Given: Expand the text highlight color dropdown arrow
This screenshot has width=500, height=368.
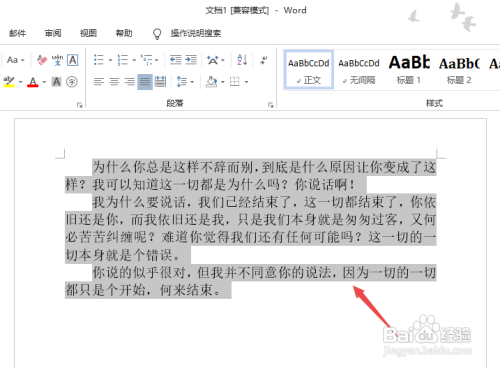Looking at the screenshot, I should (20, 82).
